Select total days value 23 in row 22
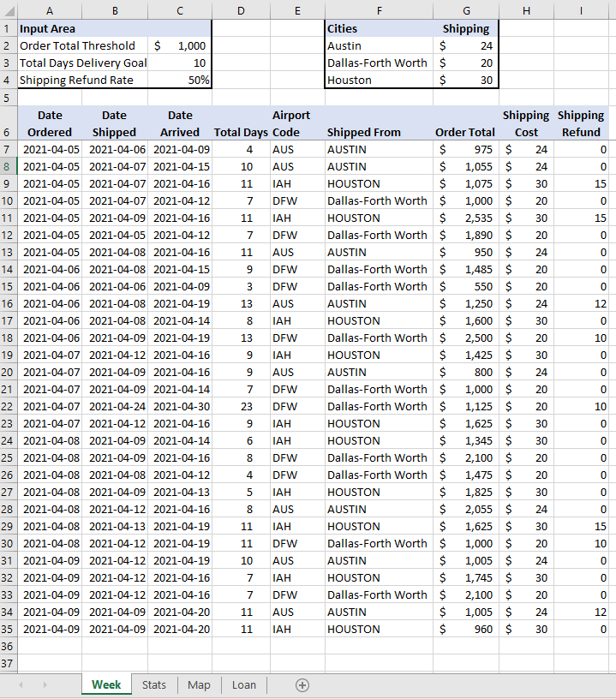This screenshot has width=616, height=699. [x=241, y=407]
